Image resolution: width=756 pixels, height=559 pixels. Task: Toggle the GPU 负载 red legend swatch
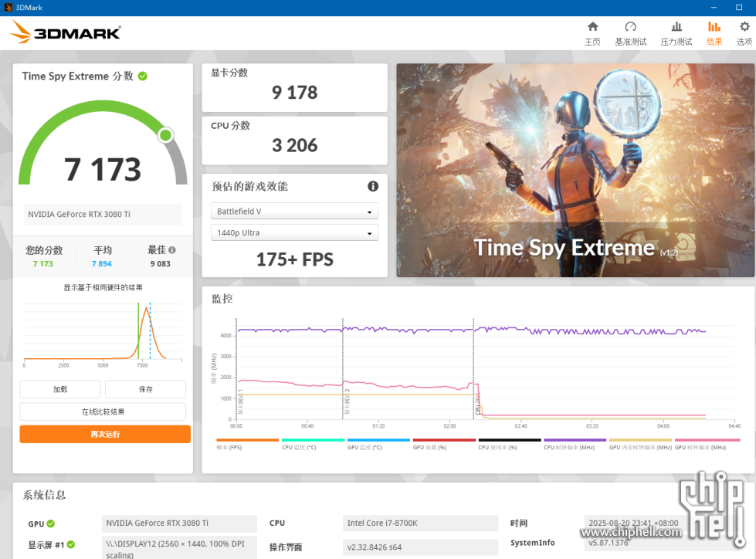(444, 440)
